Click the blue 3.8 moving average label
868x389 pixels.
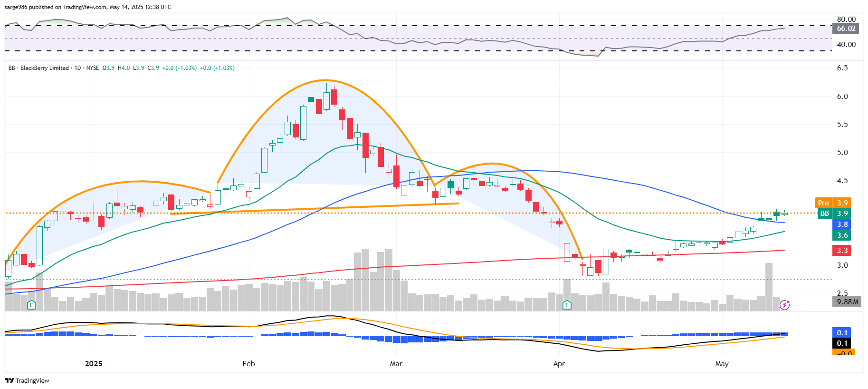click(x=842, y=224)
